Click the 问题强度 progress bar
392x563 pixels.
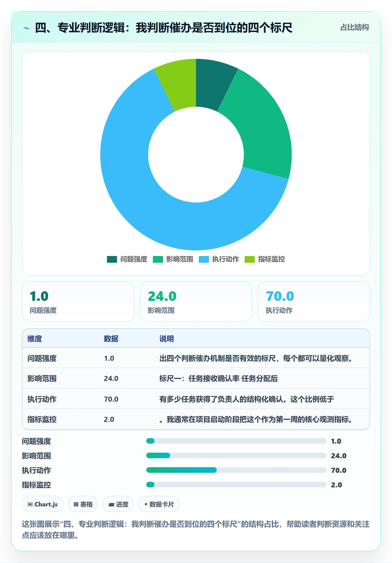point(236,441)
